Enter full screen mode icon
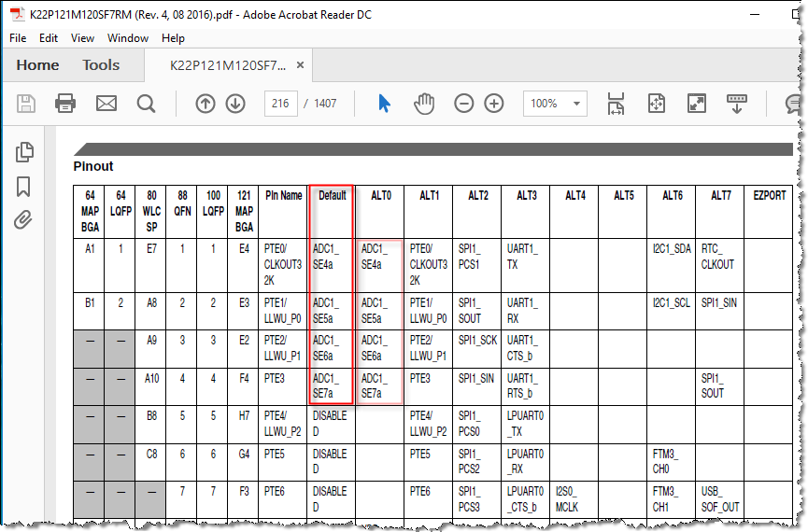 click(x=696, y=104)
